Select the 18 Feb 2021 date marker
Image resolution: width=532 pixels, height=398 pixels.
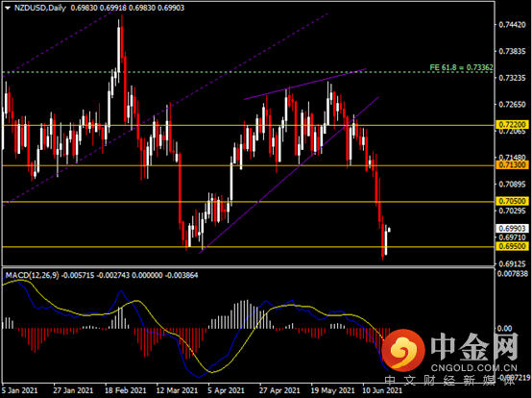click(x=126, y=390)
